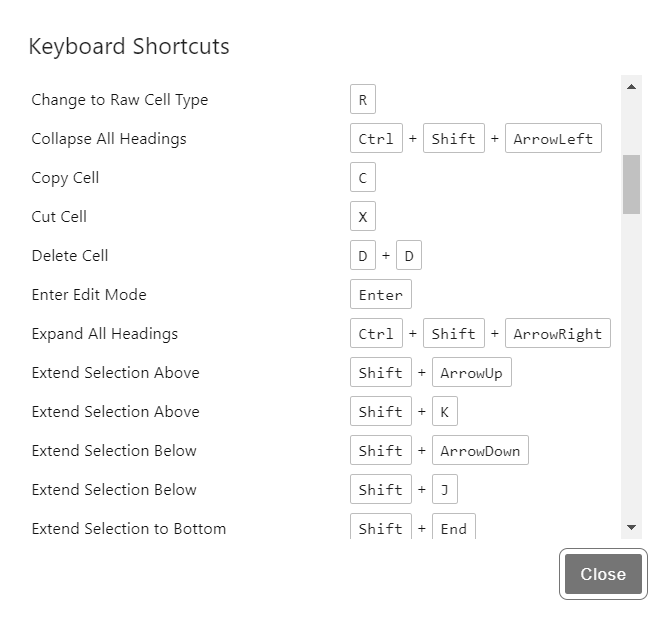Click the X key for Cut Cell
Image resolution: width=668 pixels, height=618 pixels.
click(362, 217)
